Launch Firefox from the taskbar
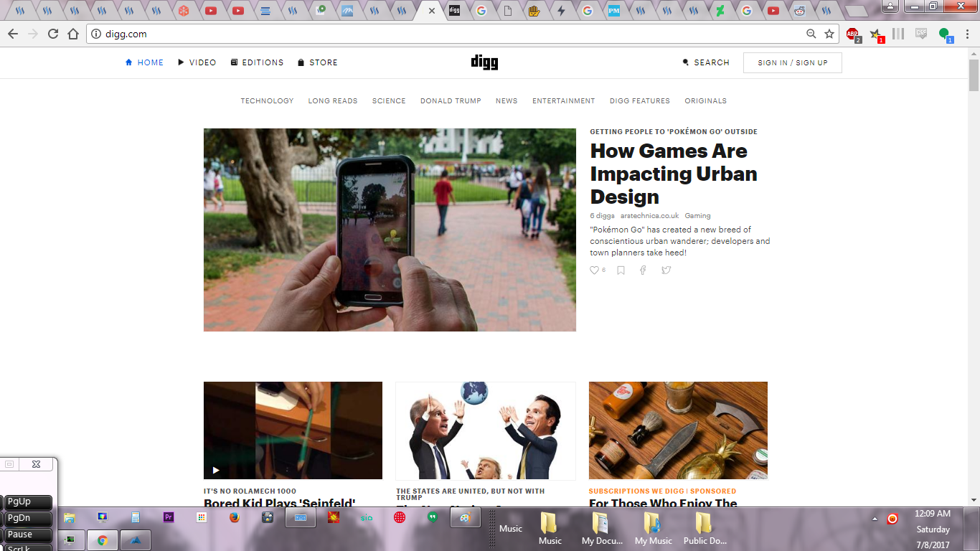Screen dimensions: 980x551 click(x=235, y=517)
